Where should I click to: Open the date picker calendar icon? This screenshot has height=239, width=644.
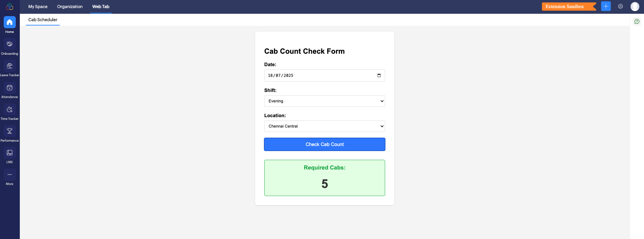tap(379, 76)
